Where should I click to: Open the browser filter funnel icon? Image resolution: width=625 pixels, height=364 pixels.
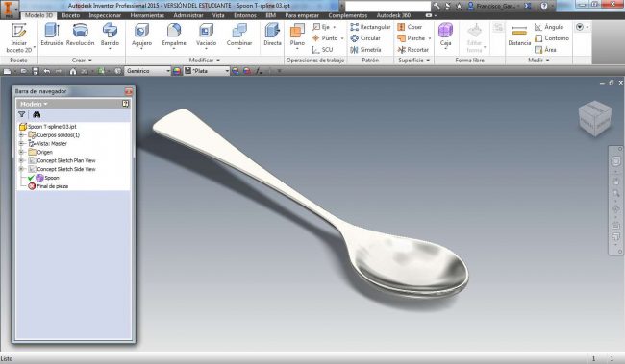[22, 114]
